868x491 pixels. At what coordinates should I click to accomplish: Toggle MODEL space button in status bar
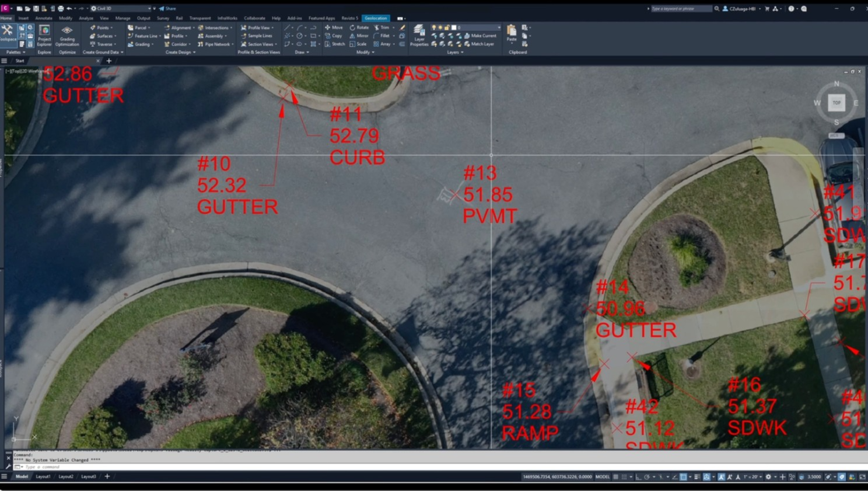point(603,477)
